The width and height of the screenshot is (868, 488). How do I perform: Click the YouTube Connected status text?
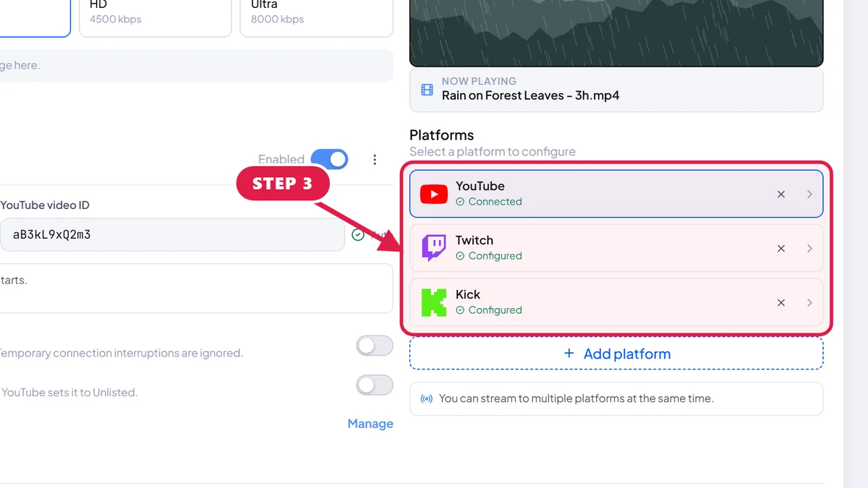coord(495,202)
